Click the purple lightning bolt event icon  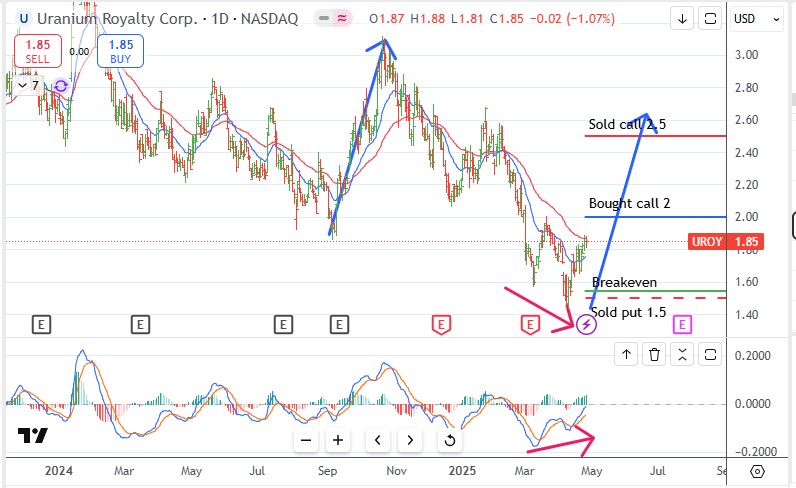(x=586, y=324)
